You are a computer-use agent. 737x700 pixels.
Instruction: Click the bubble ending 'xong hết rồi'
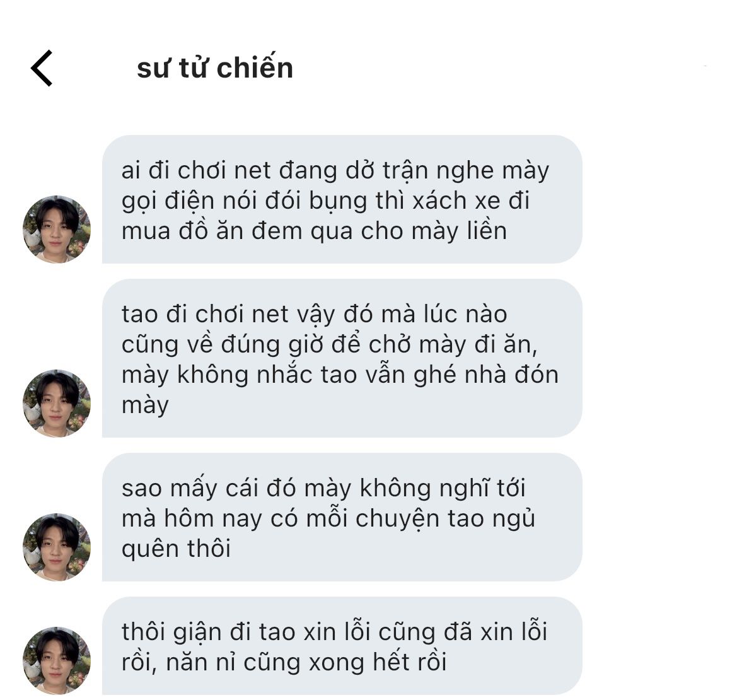coord(342,646)
